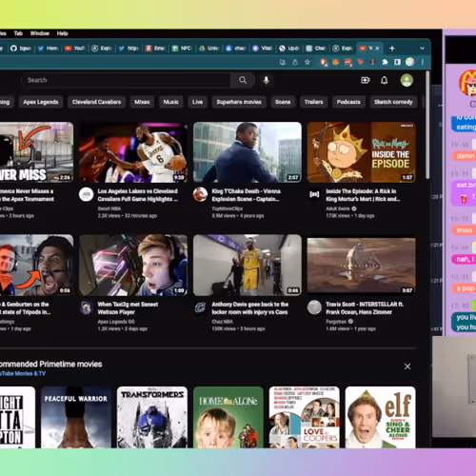Open the Swish NBA channel link
Screen dimensions: 476x476
coord(109,208)
